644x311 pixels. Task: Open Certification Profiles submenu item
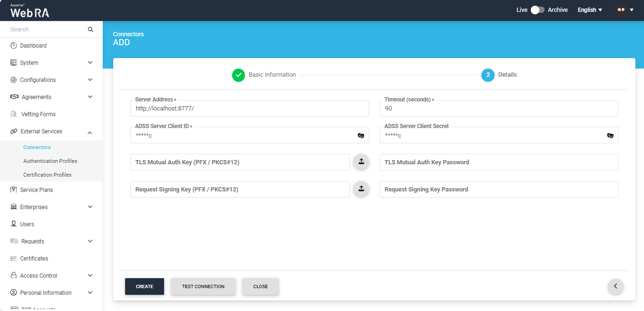pos(47,175)
